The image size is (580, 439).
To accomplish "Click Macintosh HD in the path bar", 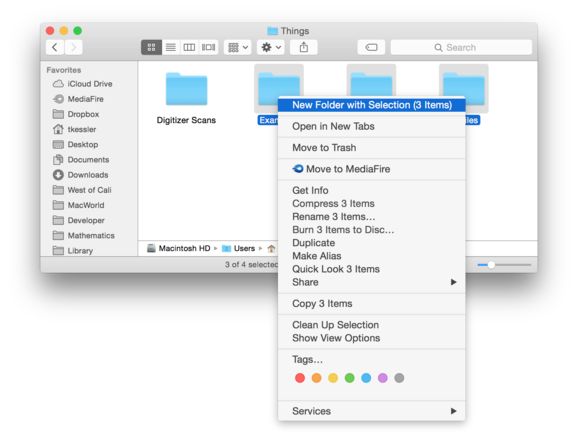I will 179,249.
